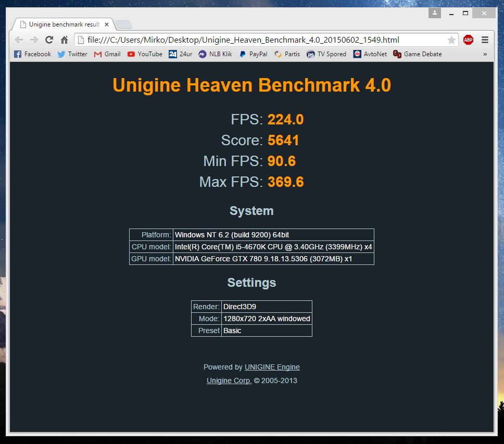Viewport: 504px width, 444px height.
Task: Open the Partis bookmark
Action: (x=287, y=54)
